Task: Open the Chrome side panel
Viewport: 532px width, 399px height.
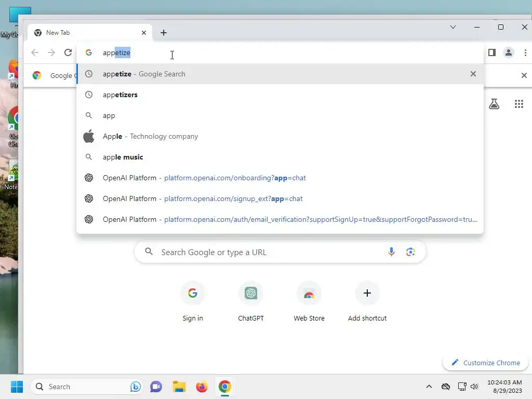Action: pos(492,52)
